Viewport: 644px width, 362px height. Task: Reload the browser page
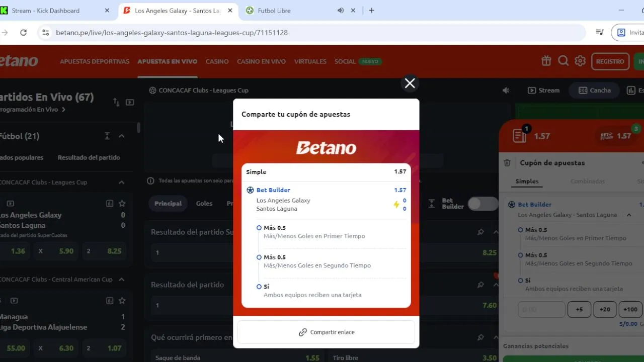(23, 32)
